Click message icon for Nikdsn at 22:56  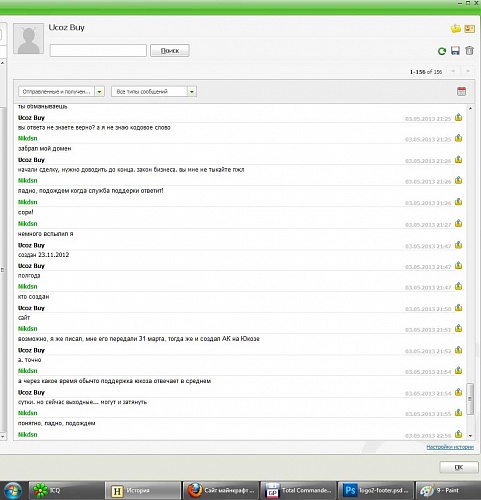(459, 434)
